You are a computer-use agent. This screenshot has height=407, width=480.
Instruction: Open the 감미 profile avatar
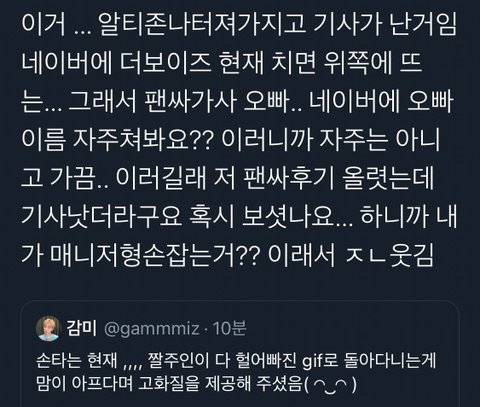point(48,329)
